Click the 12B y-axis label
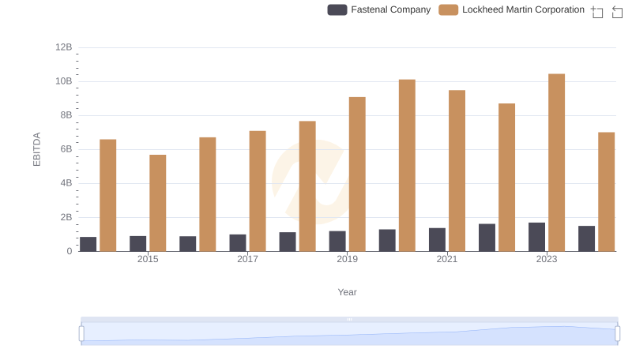Image resolution: width=632 pixels, height=364 pixels. click(x=64, y=47)
